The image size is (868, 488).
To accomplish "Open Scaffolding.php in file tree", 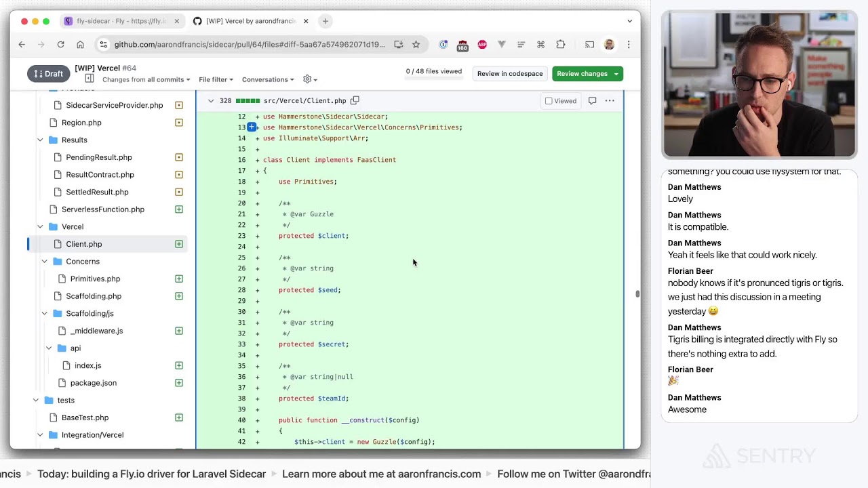I will click(x=94, y=296).
